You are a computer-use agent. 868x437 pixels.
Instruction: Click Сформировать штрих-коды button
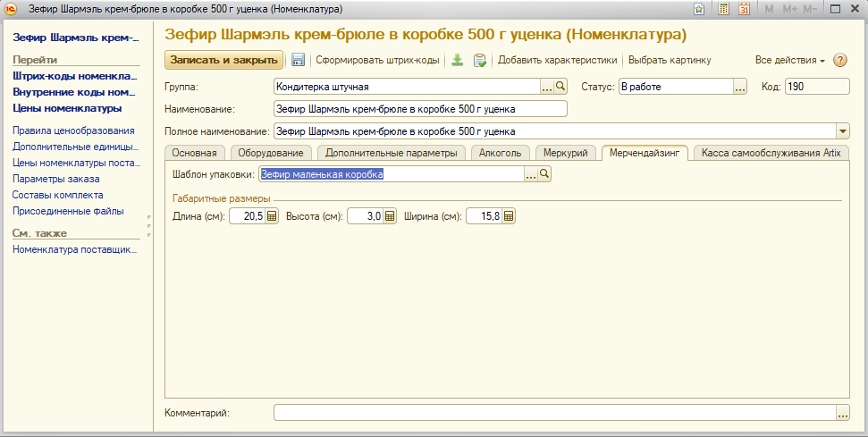(377, 61)
